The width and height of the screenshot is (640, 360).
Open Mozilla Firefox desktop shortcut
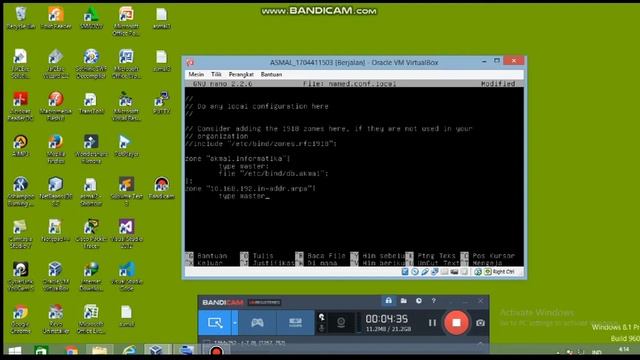pyautogui.click(x=56, y=149)
